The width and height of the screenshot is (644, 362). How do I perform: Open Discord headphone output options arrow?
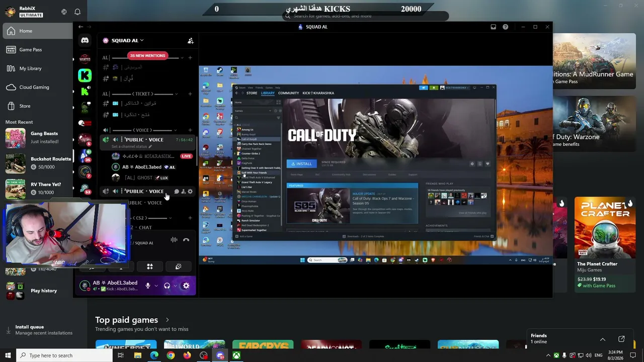coord(175,286)
